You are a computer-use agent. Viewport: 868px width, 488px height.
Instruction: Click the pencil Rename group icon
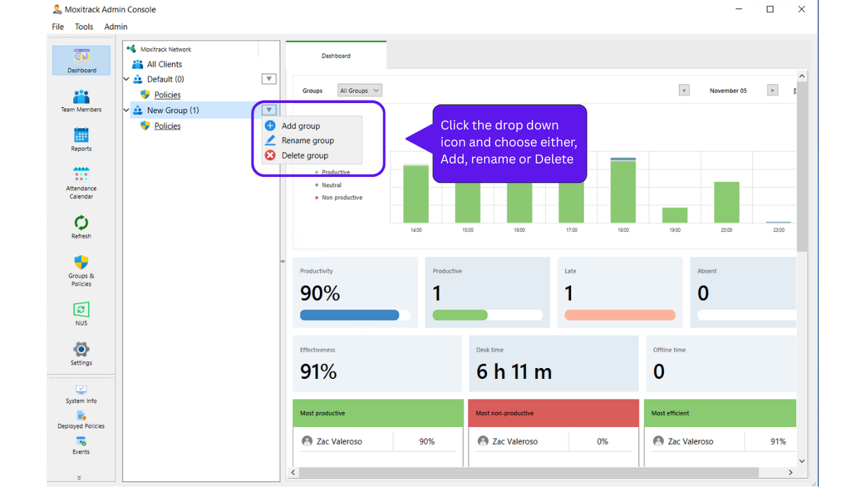[270, 140]
